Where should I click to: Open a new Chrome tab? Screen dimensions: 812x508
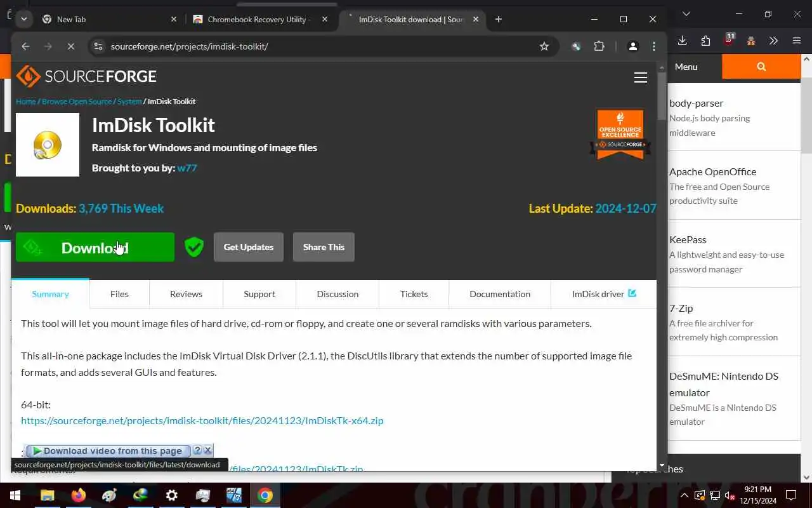coord(499,20)
